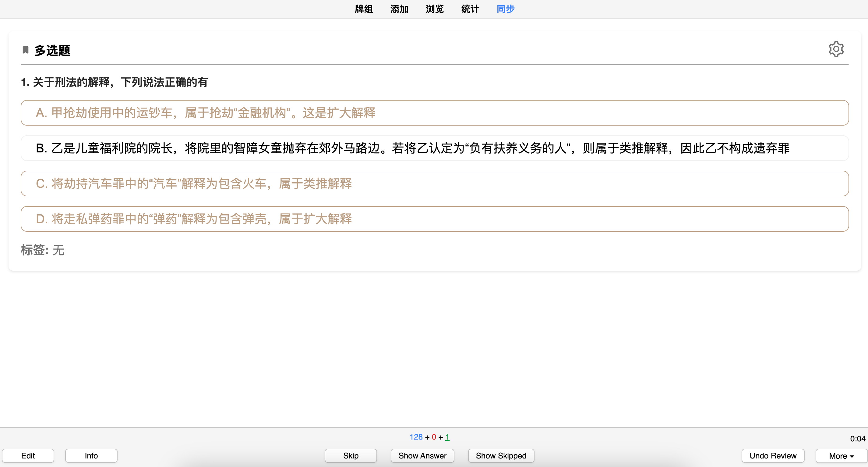Switch to the 统计 statistics tab
The width and height of the screenshot is (868, 467).
coord(470,9)
